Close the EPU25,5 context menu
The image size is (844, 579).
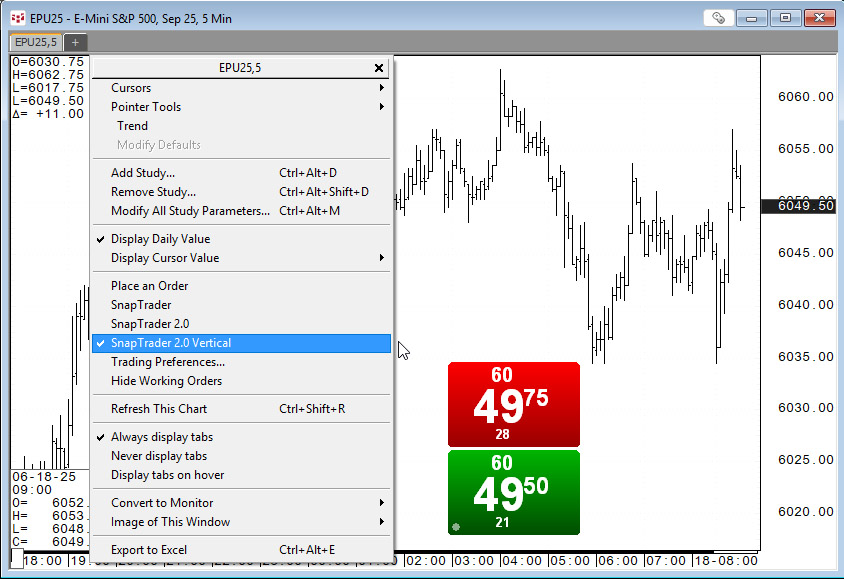[379, 68]
